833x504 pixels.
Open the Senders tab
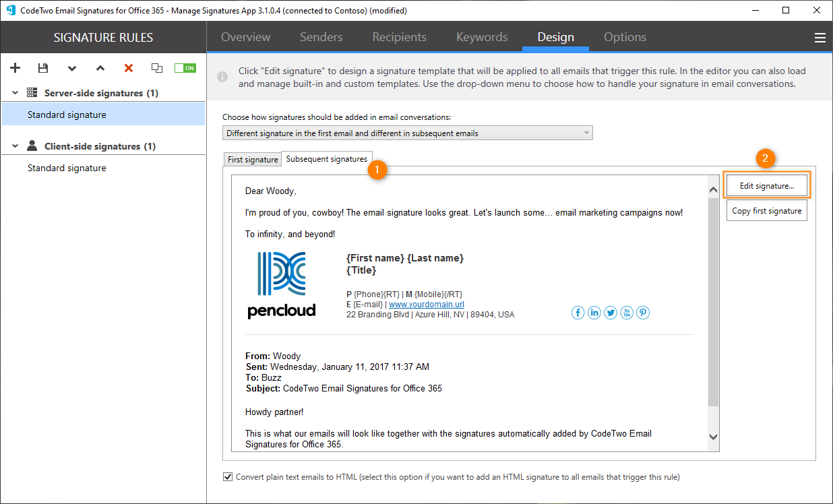(321, 37)
